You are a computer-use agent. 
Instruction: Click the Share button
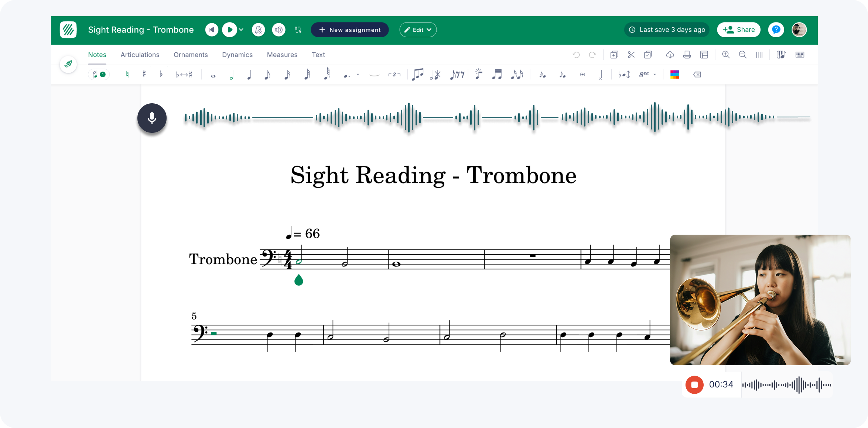pos(738,30)
